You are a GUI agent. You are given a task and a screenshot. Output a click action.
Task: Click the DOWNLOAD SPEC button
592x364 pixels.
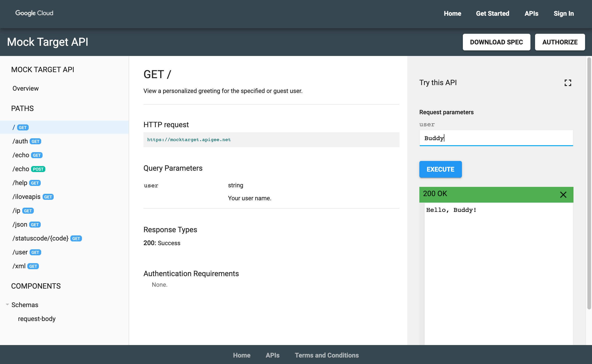pyautogui.click(x=496, y=42)
